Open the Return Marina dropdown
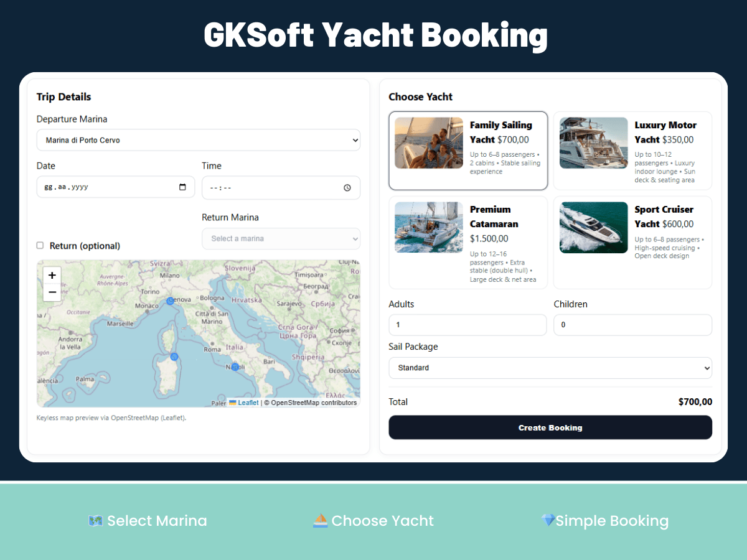Image resolution: width=747 pixels, height=560 pixels. click(x=281, y=238)
